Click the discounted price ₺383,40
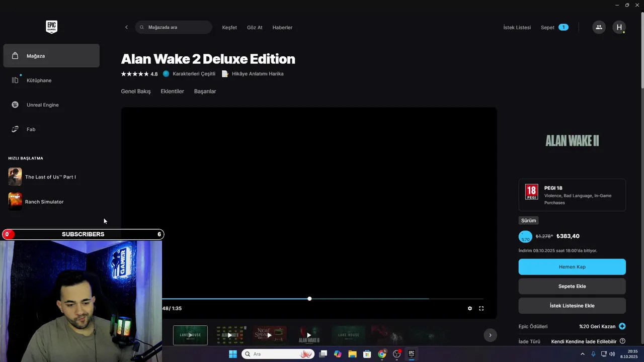Screen dimensions: 644x362 [568, 236]
